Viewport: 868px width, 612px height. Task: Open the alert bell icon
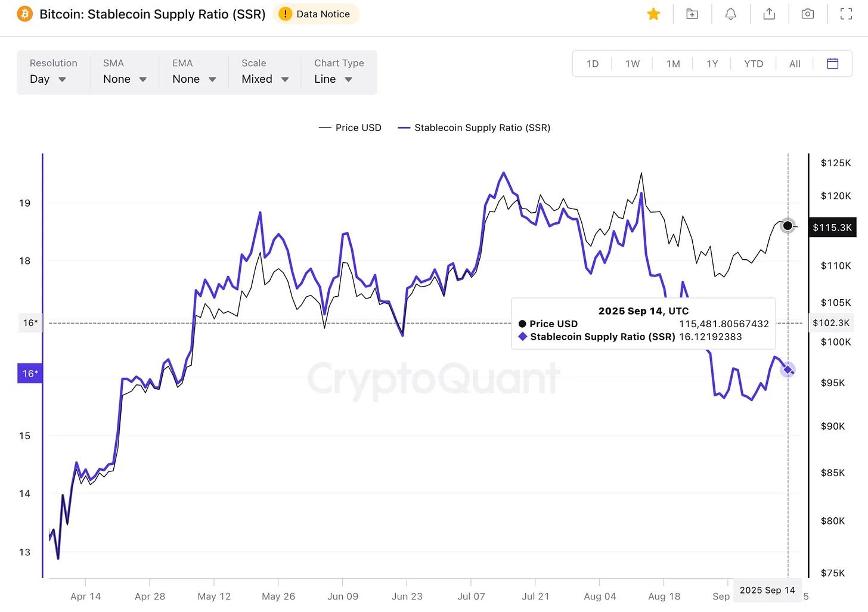[x=730, y=14]
